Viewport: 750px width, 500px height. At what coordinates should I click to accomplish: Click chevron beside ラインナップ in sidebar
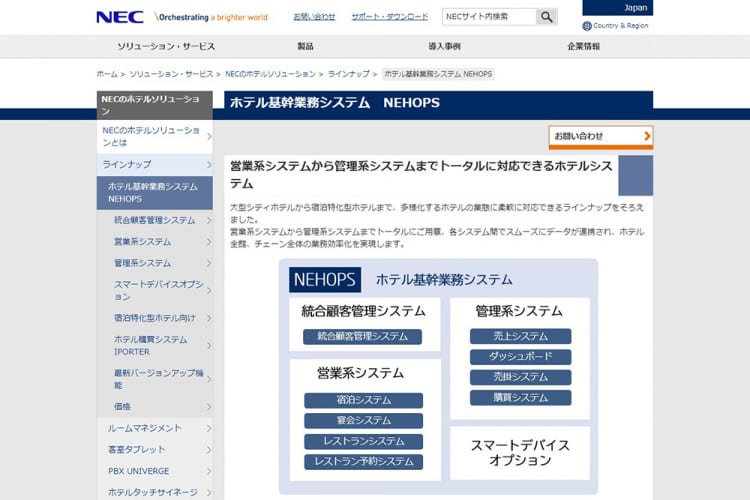(209, 165)
